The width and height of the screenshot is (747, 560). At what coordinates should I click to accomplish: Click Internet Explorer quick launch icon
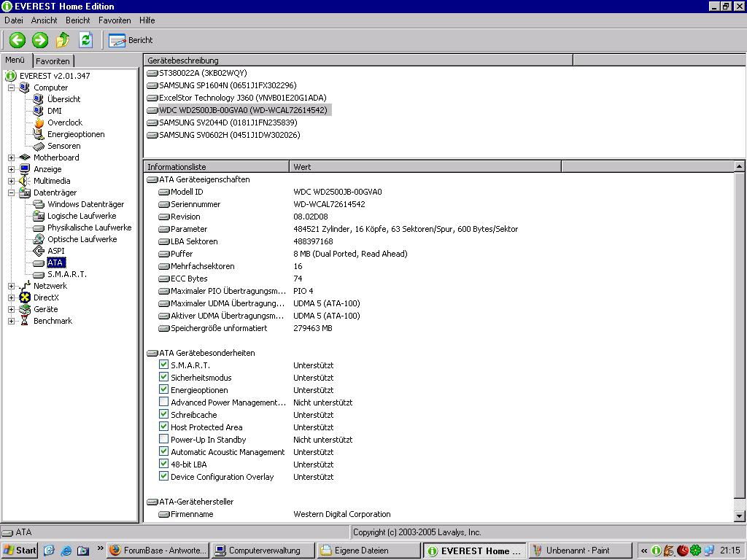click(x=66, y=551)
